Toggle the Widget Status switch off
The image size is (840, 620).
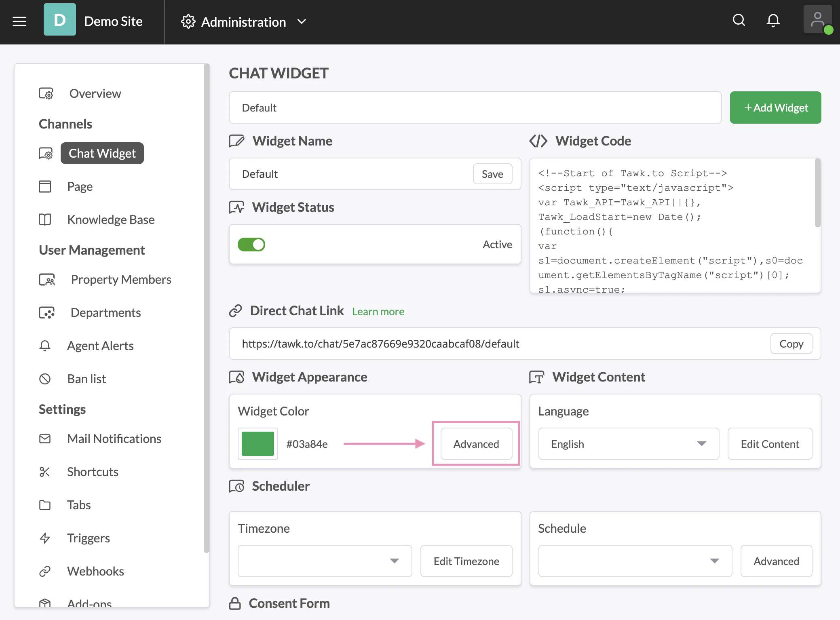click(251, 244)
